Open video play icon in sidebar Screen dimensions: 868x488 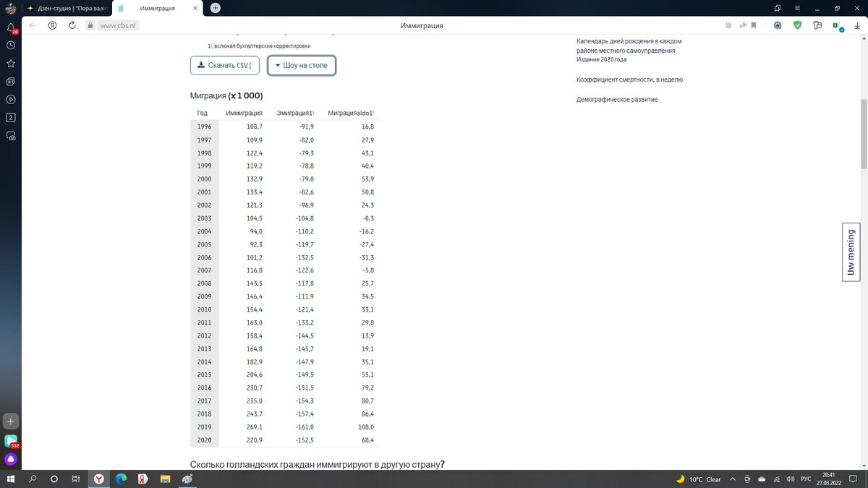11,99
